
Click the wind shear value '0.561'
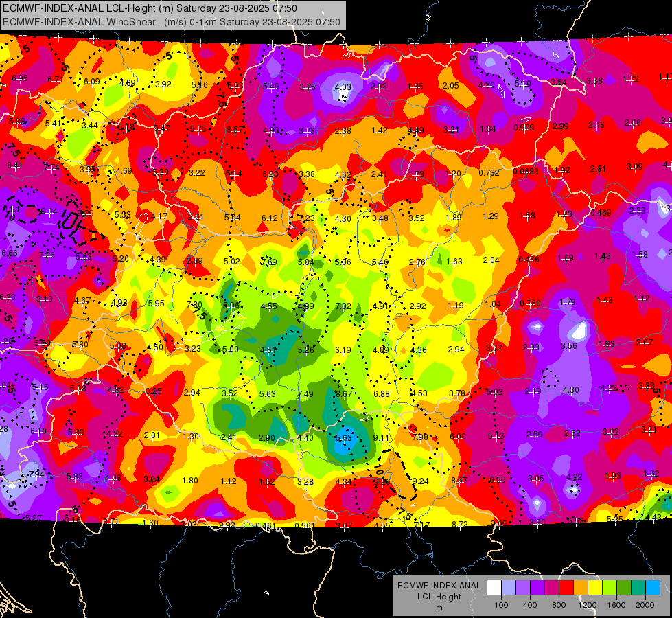pyautogui.click(x=305, y=525)
